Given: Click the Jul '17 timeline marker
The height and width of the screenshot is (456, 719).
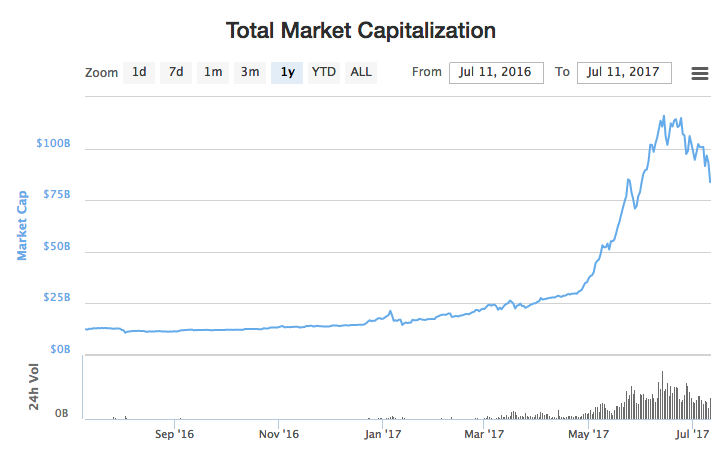Looking at the screenshot, I should [x=692, y=434].
